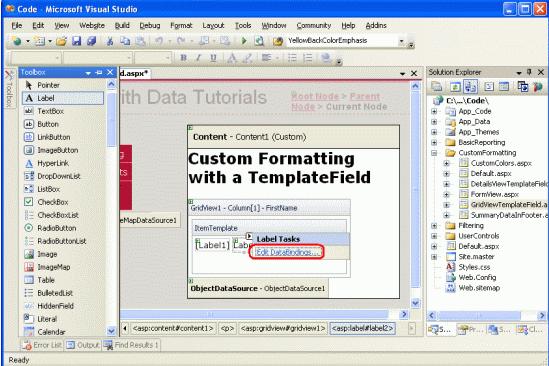Open the Find Results 1 tab
Image resolution: width=549 pixels, height=366 pixels.
[x=132, y=345]
